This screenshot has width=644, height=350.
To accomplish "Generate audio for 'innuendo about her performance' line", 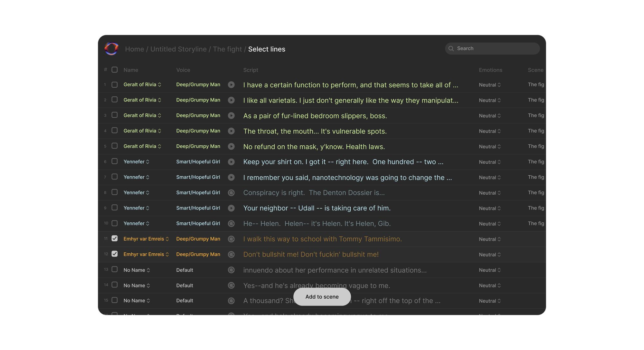I will click(x=231, y=270).
